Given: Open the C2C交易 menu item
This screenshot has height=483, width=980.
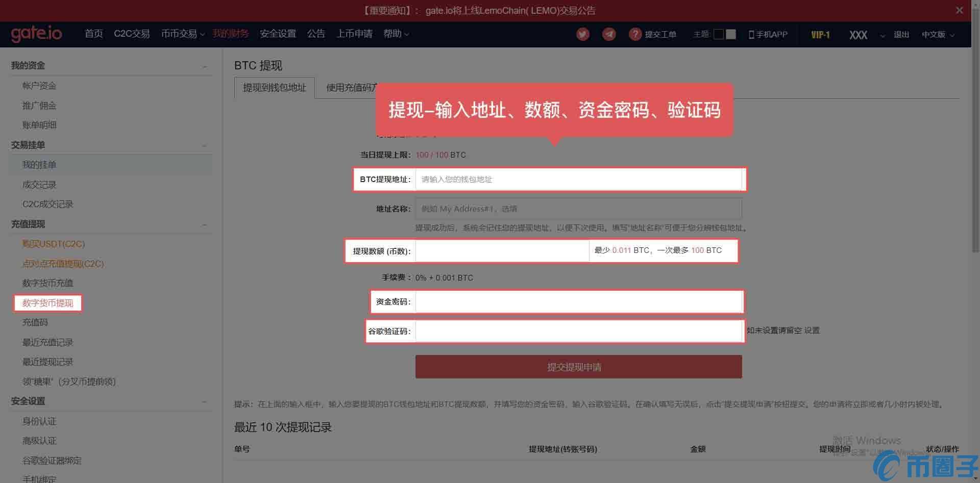Looking at the screenshot, I should tap(131, 34).
